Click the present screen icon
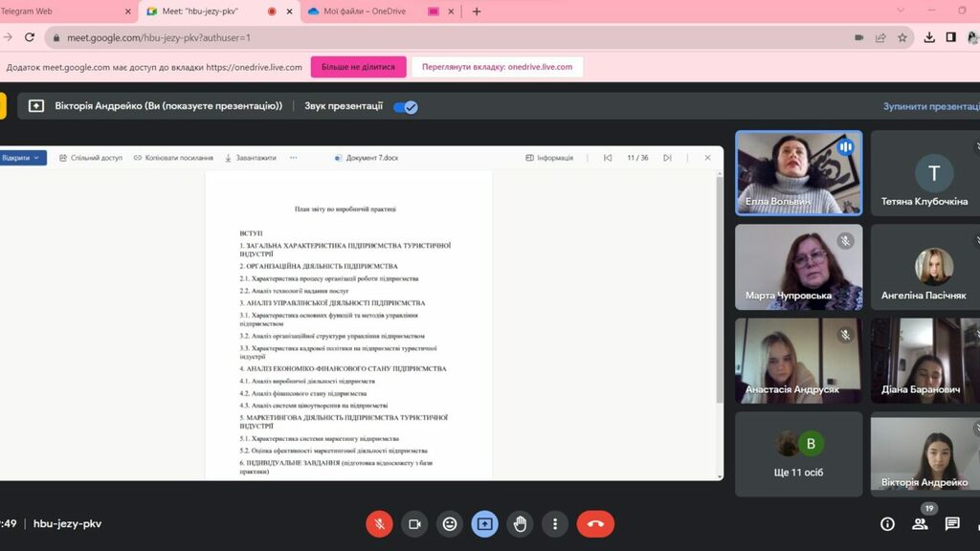This screenshot has width=980, height=551. click(x=485, y=524)
